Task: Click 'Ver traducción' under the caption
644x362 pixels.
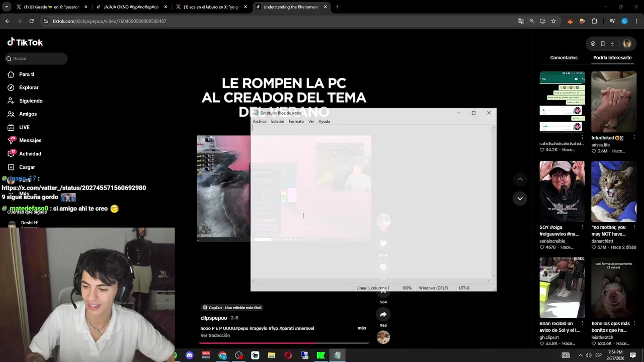Action: coord(215,335)
